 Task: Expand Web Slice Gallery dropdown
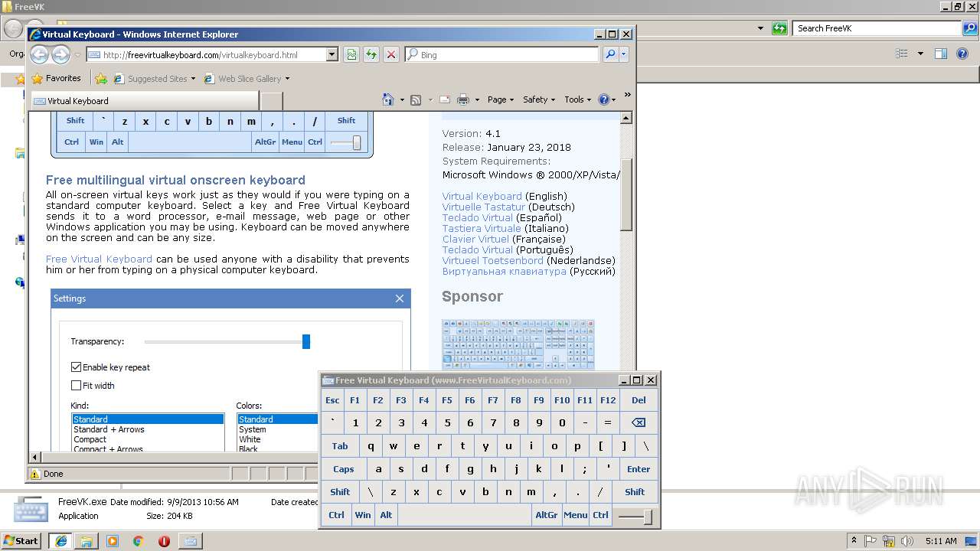point(287,79)
